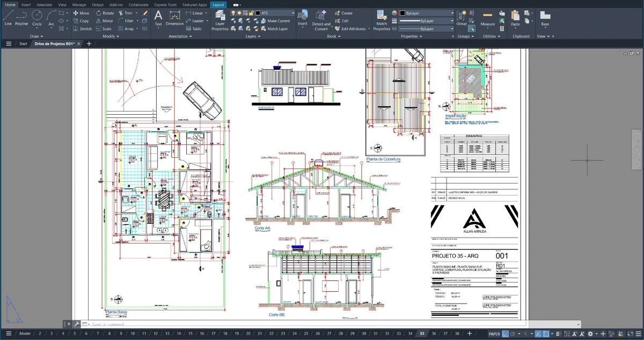The width and height of the screenshot is (644, 340).
Task: Switch to layout tab 36
Action: pyautogui.click(x=434, y=334)
